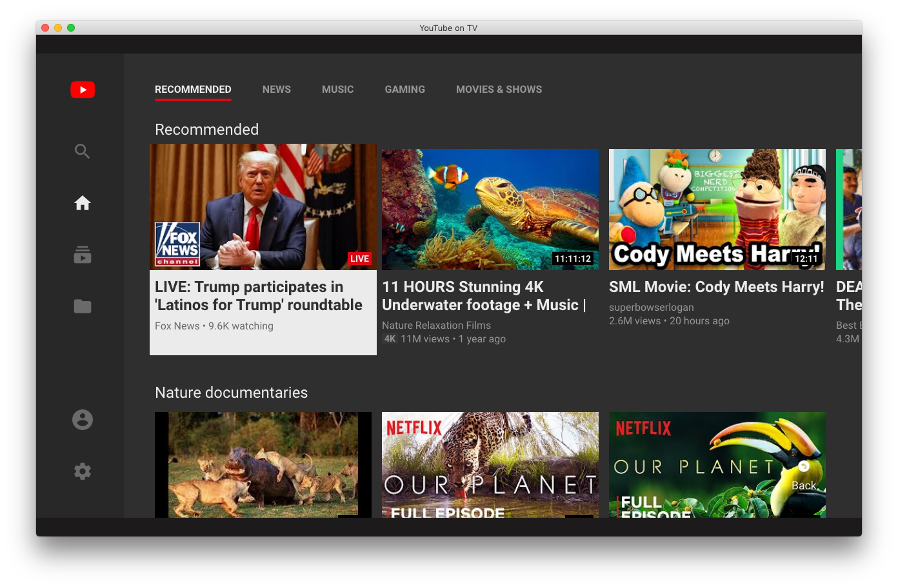898x588 pixels.
Task: Click the '11M views • 1 year ago' text
Action: [454, 339]
